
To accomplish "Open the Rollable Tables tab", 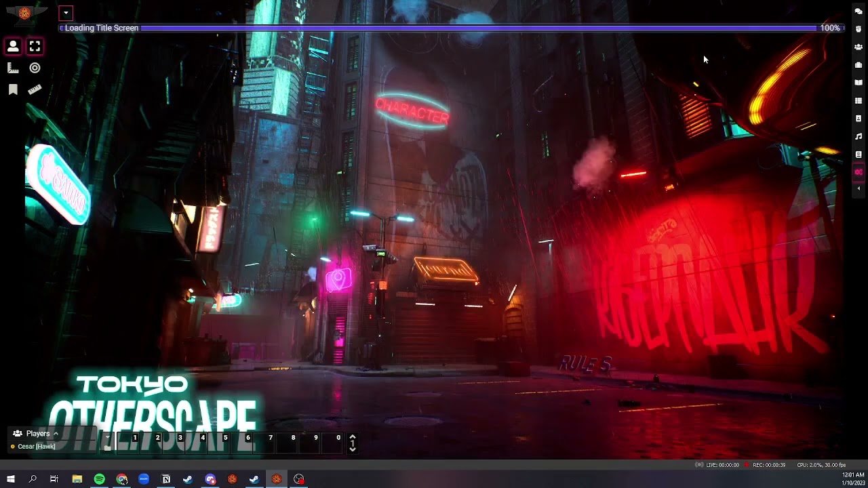I will [x=859, y=101].
